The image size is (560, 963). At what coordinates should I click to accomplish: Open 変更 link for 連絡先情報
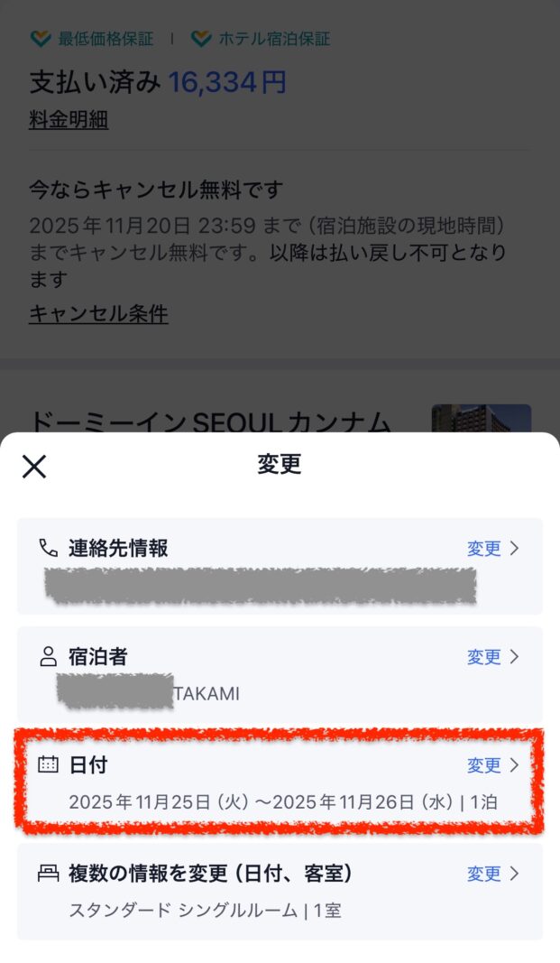point(484,548)
